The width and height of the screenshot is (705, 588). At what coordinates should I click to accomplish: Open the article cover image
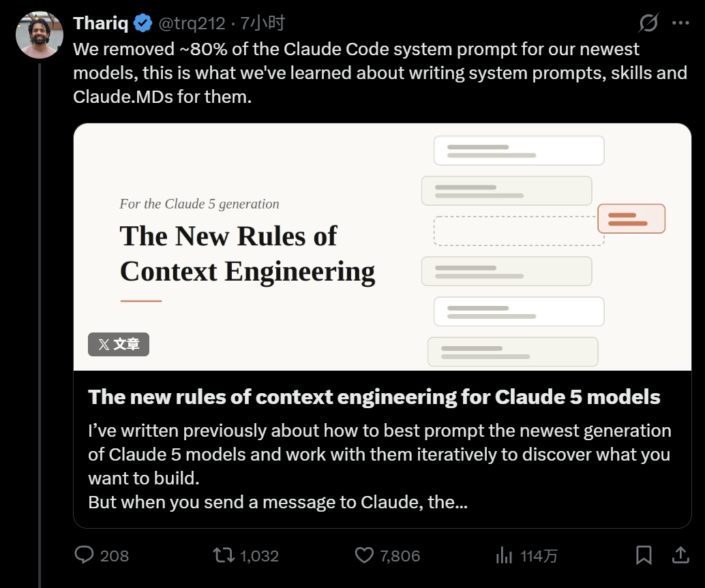tap(382, 247)
